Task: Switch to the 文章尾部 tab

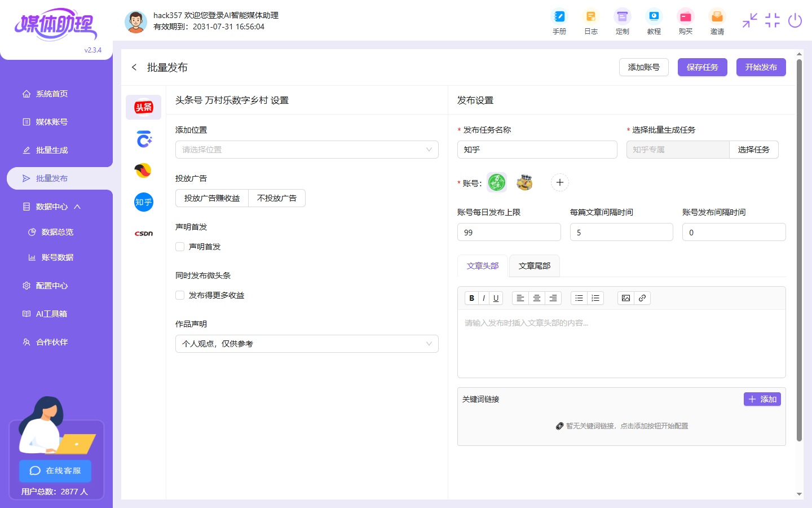Action: (534, 266)
